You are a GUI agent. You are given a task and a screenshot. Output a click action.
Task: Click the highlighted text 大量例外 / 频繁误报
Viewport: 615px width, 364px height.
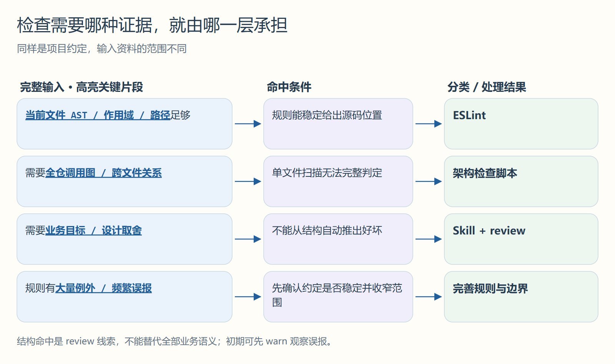click(x=103, y=288)
